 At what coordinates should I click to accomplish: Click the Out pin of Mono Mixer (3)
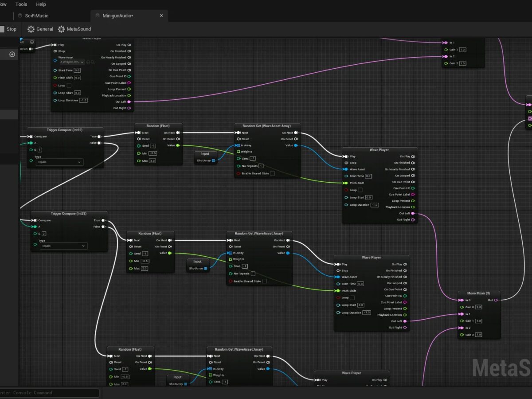pos(496,300)
